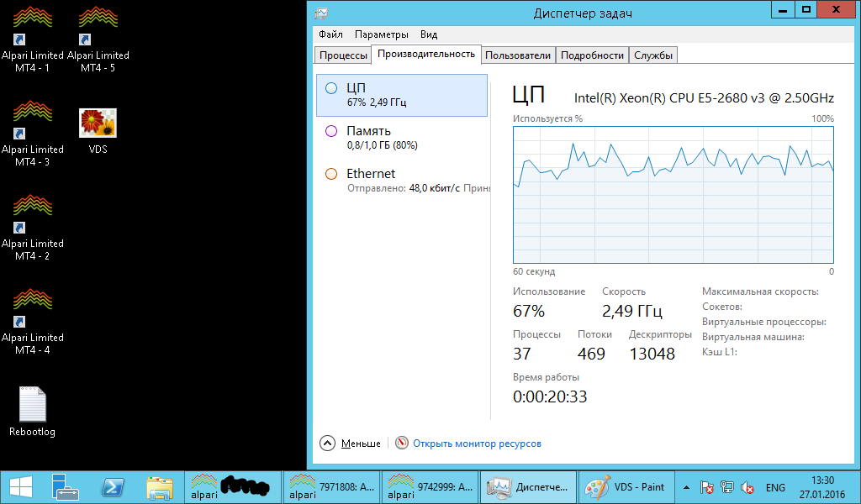Open the Windows Start button

click(x=21, y=487)
